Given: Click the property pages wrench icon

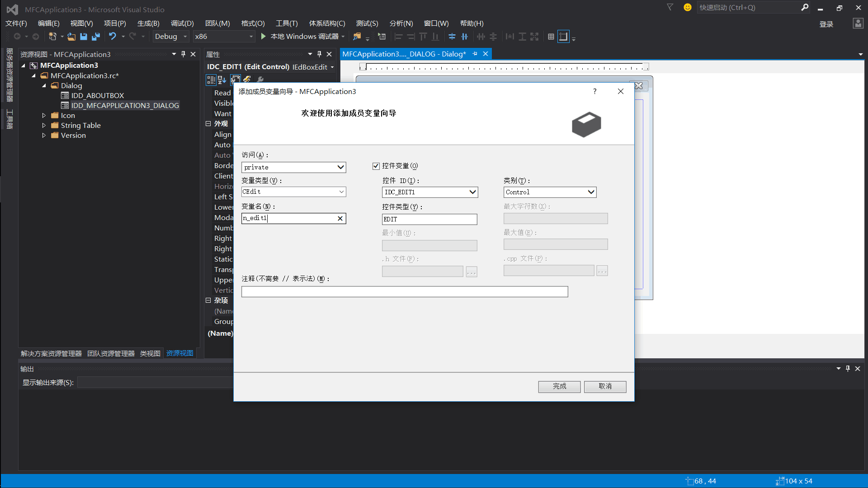Looking at the screenshot, I should click(260, 80).
